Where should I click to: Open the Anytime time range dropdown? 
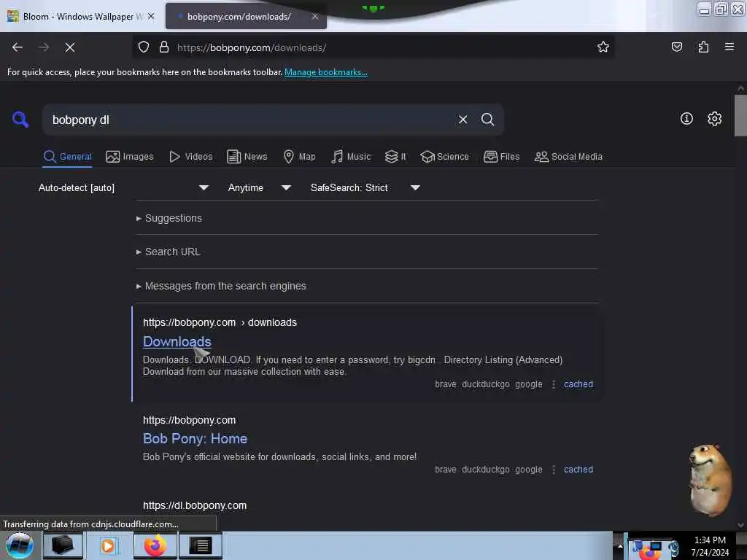[x=259, y=187]
